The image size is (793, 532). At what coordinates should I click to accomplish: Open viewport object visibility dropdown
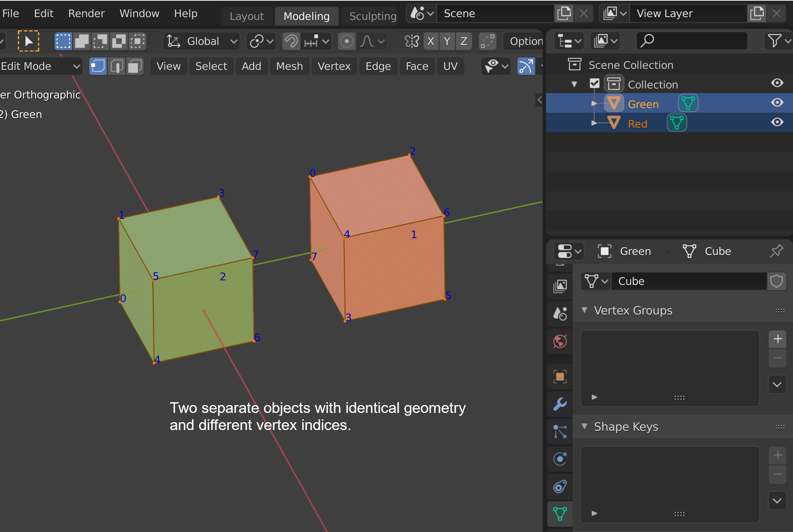pos(496,66)
